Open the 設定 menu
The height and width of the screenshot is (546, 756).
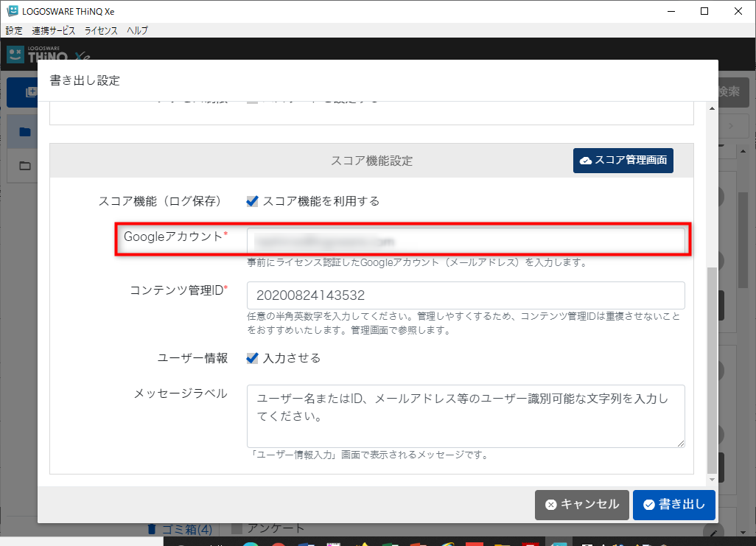14,30
